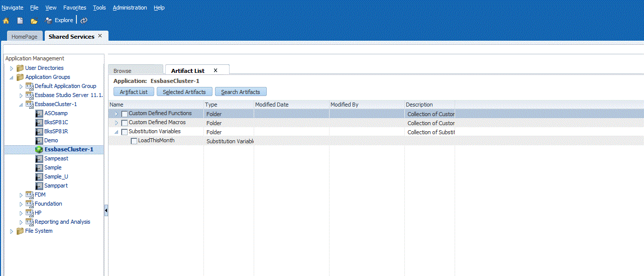Open the Explore toolbar item

click(59, 21)
